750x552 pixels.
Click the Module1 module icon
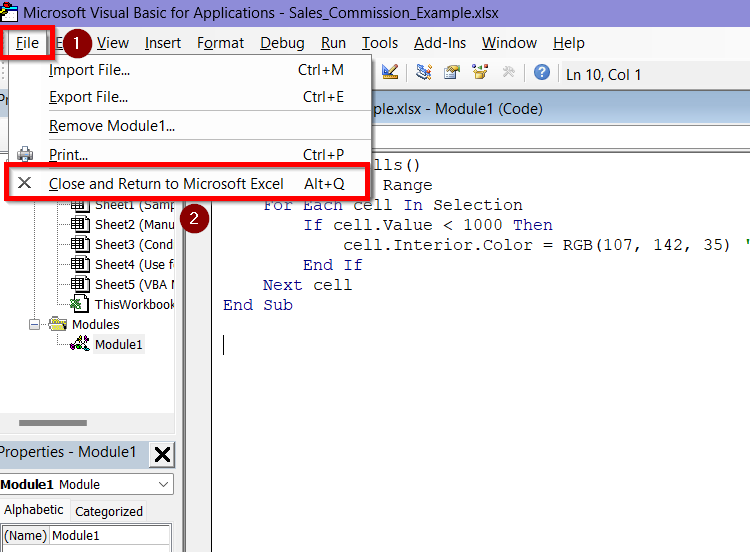click(80, 343)
